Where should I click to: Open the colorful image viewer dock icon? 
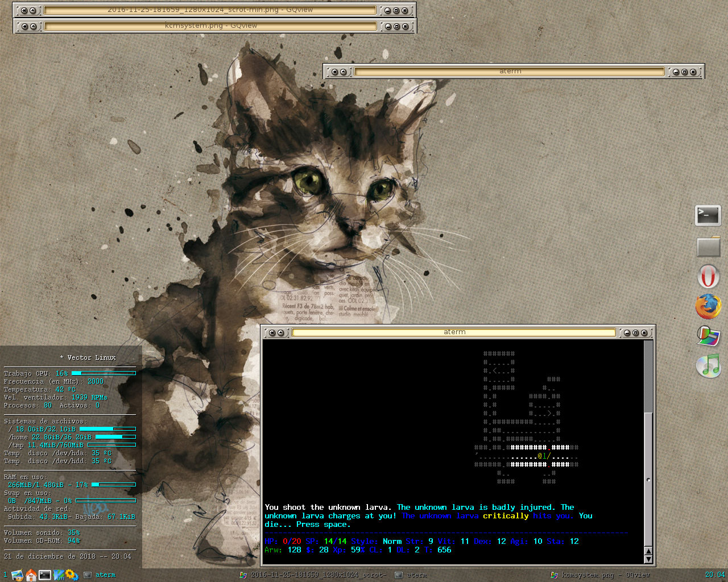pyautogui.click(x=709, y=336)
